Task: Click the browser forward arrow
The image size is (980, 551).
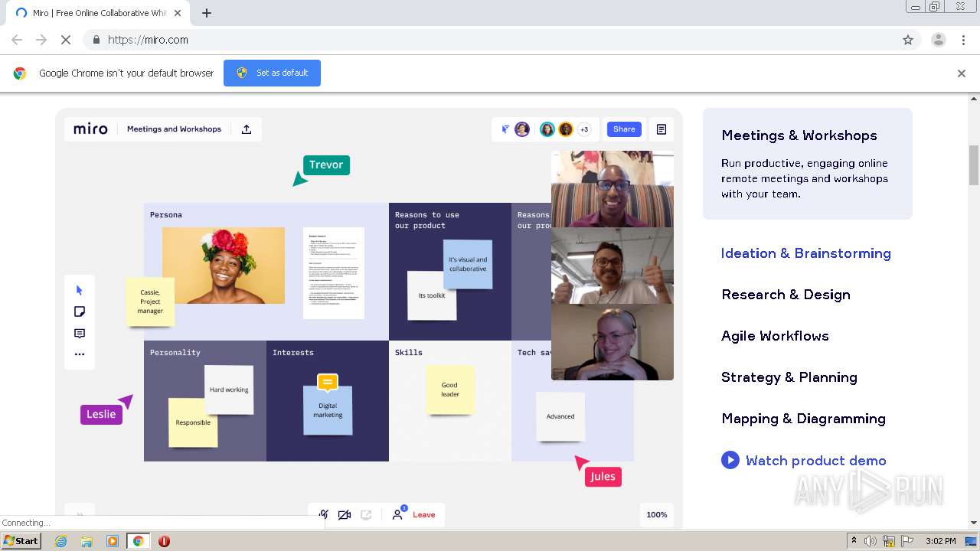Action: pos(41,40)
